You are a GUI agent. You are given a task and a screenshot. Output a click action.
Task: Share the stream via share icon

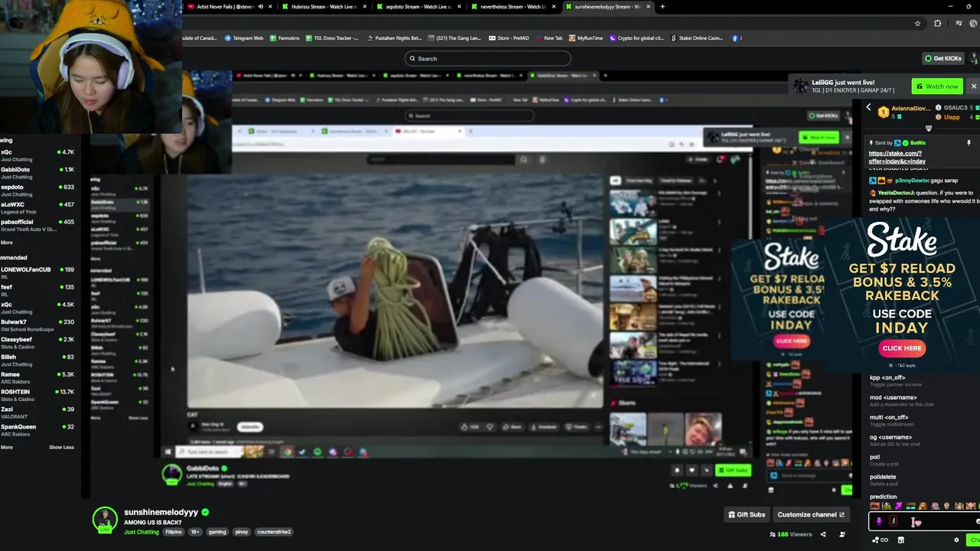(823, 534)
